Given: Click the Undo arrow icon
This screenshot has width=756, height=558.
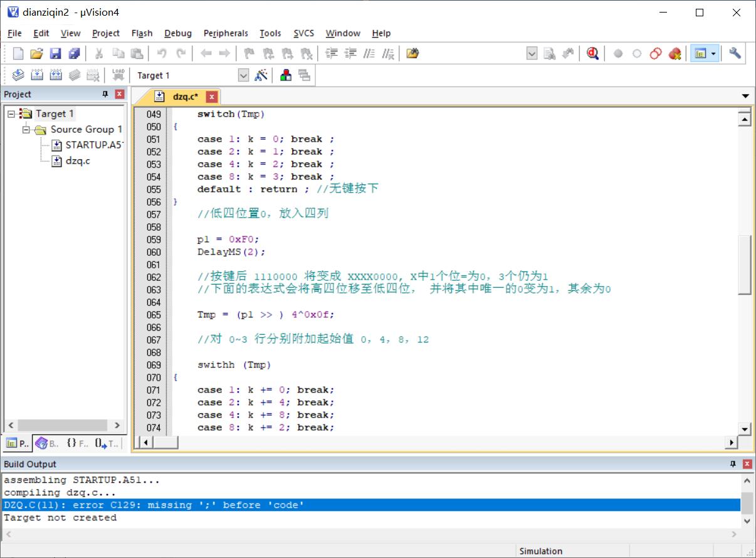Looking at the screenshot, I should (162, 54).
